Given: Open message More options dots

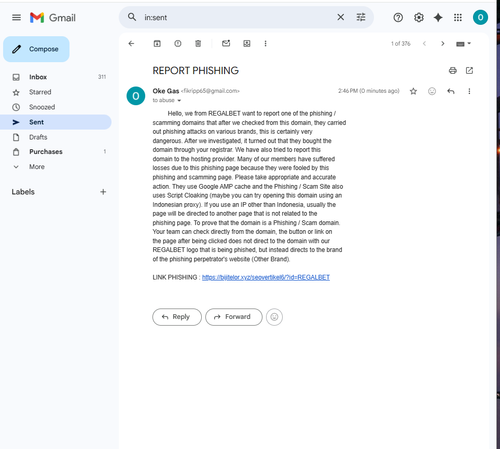Looking at the screenshot, I should [469, 91].
